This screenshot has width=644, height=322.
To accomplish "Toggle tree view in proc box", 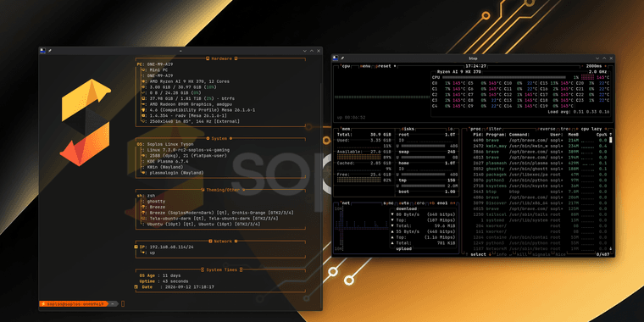I will [565, 129].
